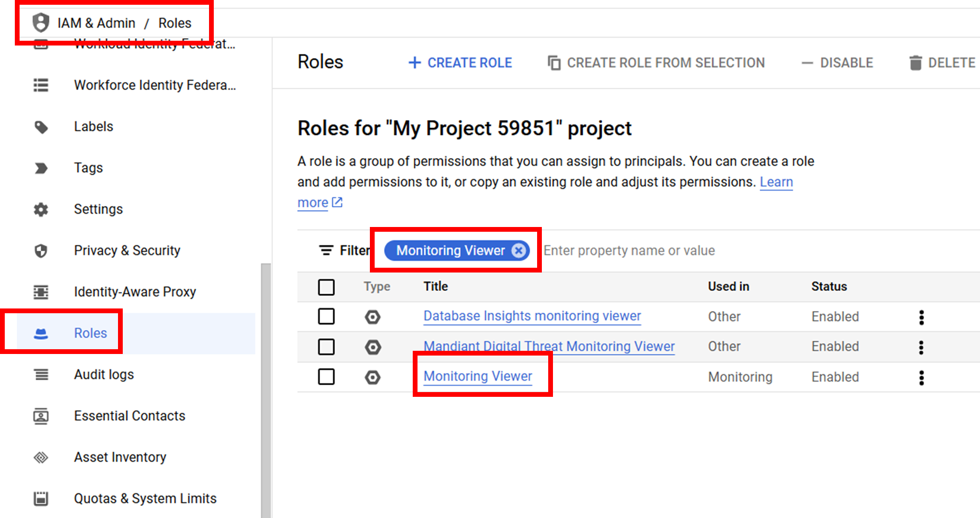Open more actions for Database Insights row
The image size is (980, 518).
coord(921,317)
